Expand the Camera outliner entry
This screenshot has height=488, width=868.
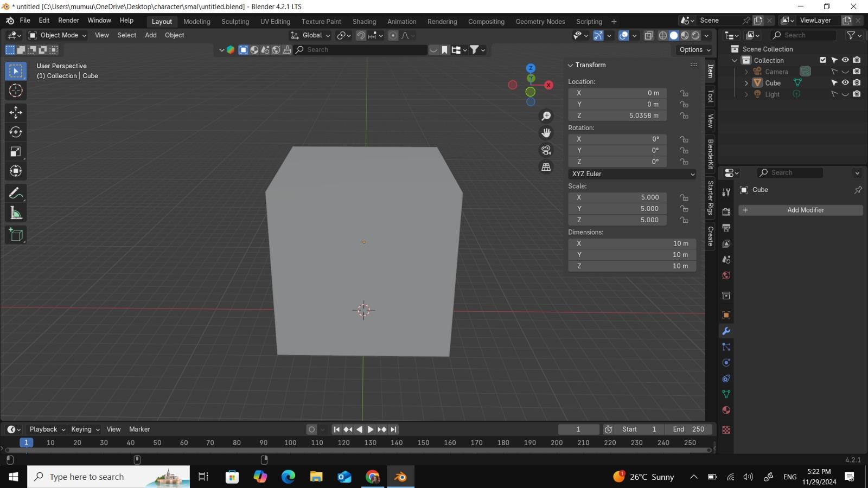(746, 72)
